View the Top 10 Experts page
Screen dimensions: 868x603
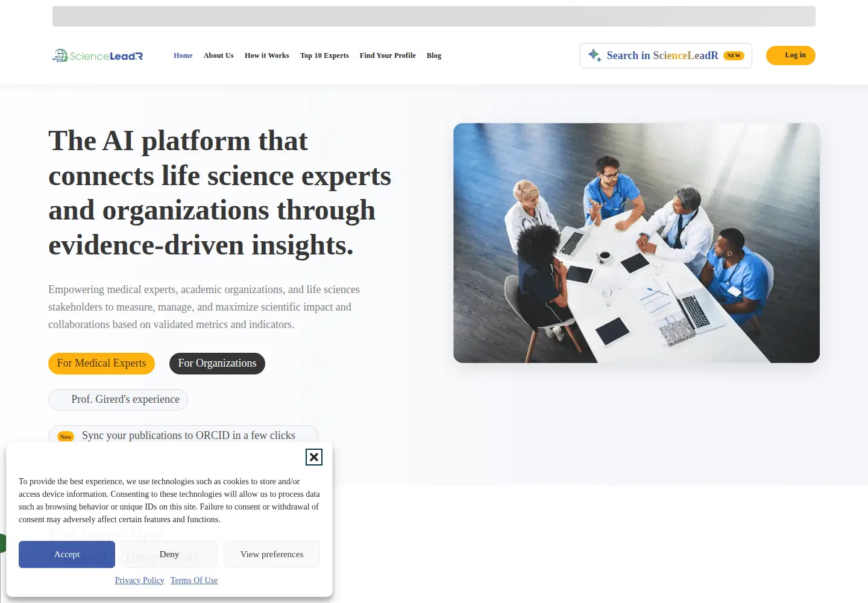[324, 55]
